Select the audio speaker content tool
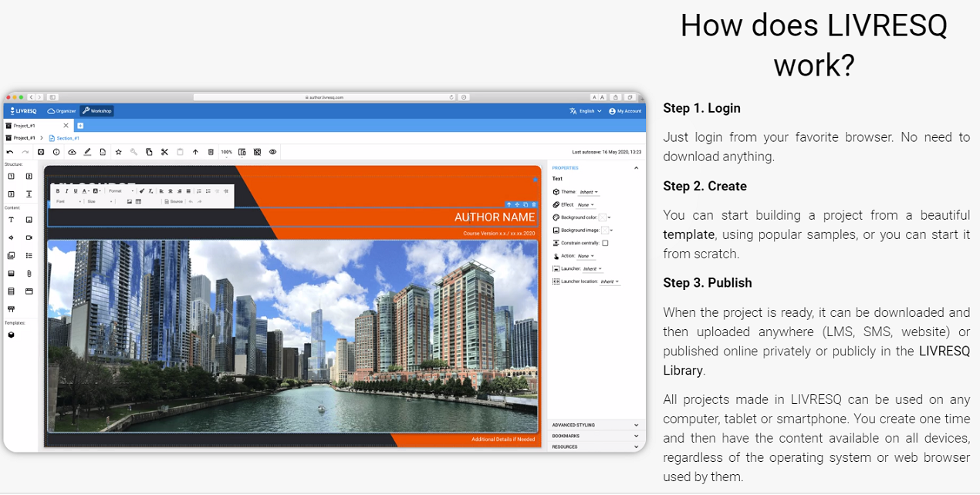The height and width of the screenshot is (495, 980). click(x=11, y=237)
